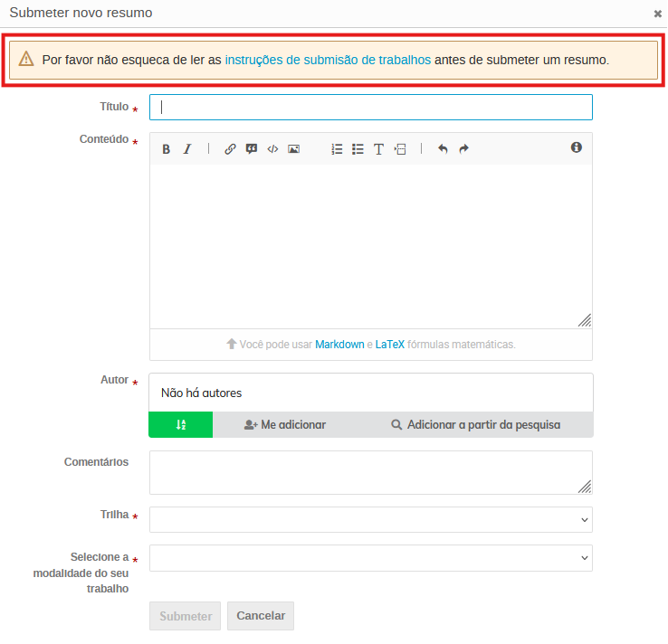Insert a blockquote with the quote icon

click(252, 149)
